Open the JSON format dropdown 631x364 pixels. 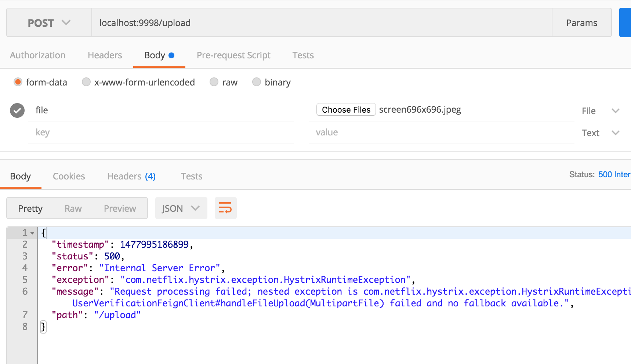click(181, 208)
